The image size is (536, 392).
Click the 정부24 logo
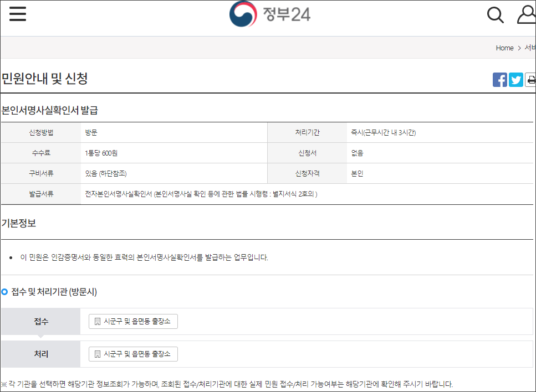(x=270, y=14)
